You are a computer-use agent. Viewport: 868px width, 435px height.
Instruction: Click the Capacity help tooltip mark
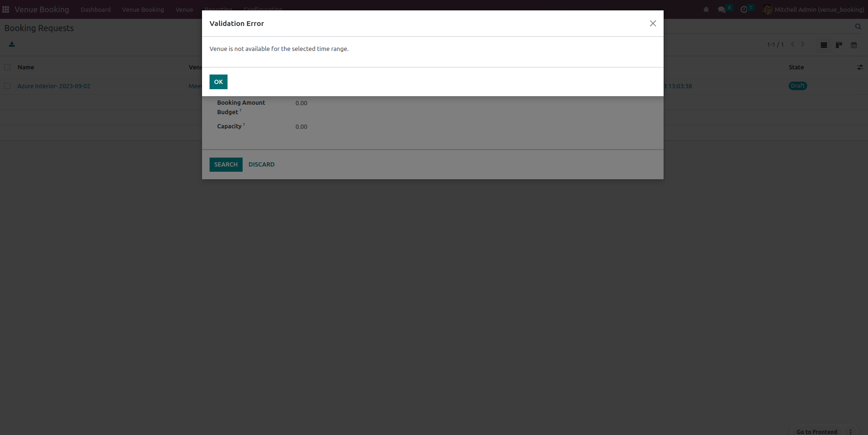click(x=244, y=125)
